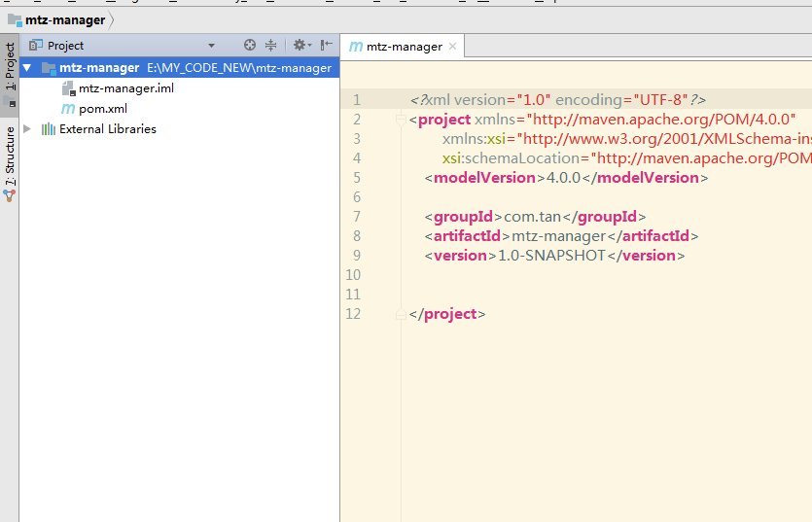Click line number 7 in editor gutter
The height and width of the screenshot is (522, 812).
point(357,217)
